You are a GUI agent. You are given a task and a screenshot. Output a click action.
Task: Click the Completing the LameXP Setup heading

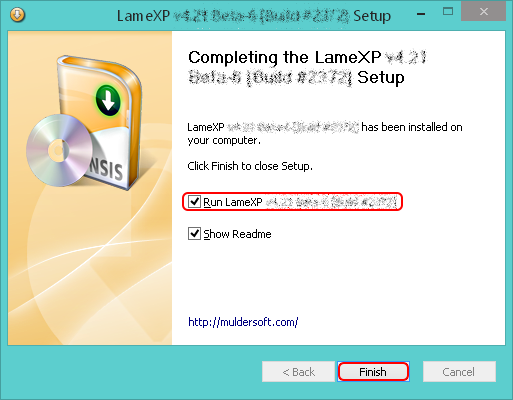[307, 68]
